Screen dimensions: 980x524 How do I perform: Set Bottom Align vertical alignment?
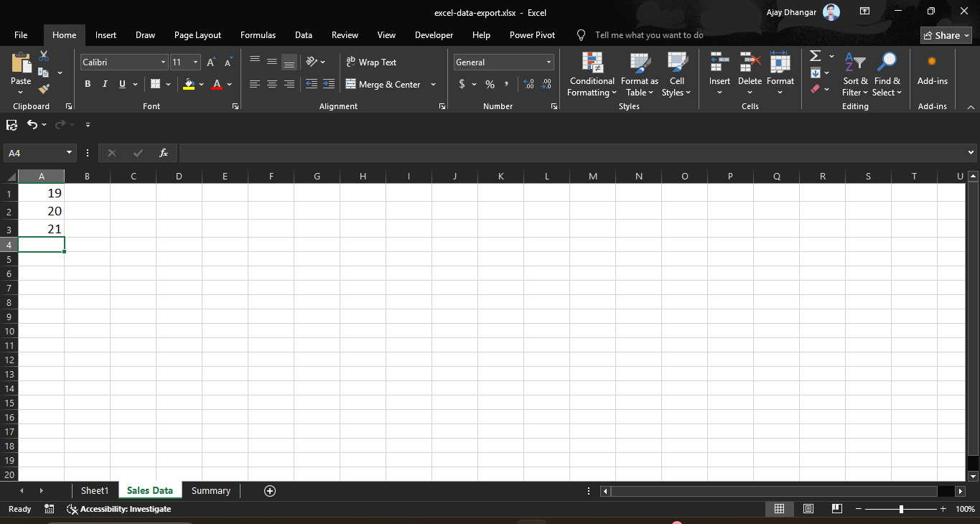(x=289, y=62)
